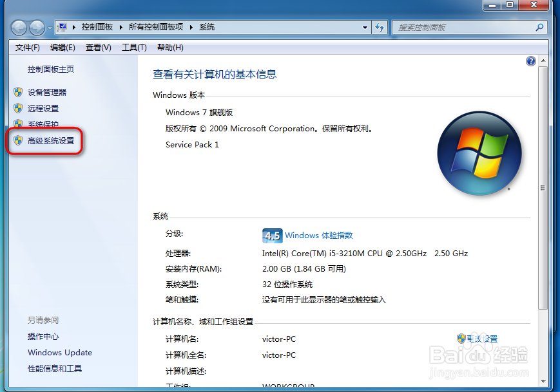The height and width of the screenshot is (392, 560).
Task: Open 设备管理器 from the sidebar
Action: (x=47, y=93)
